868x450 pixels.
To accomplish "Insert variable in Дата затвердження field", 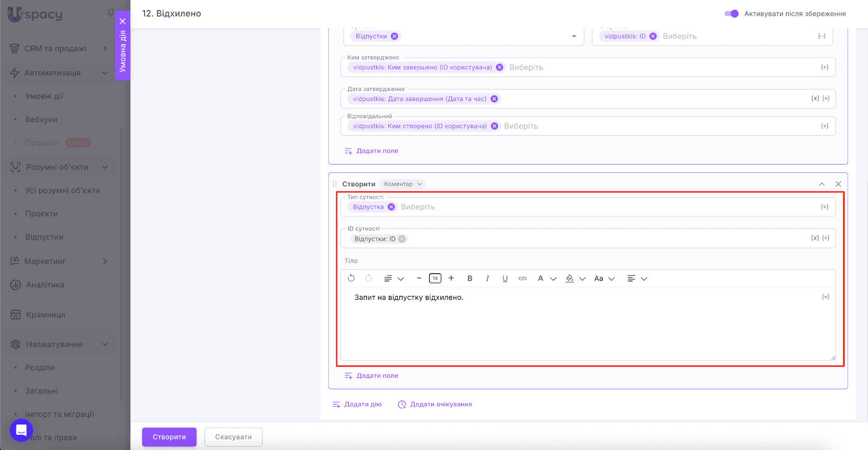I will (x=826, y=99).
